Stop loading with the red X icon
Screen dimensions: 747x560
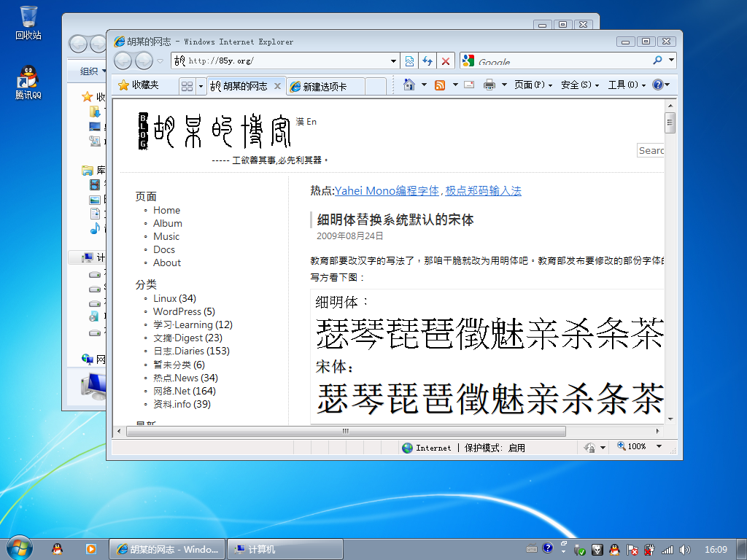point(446,61)
